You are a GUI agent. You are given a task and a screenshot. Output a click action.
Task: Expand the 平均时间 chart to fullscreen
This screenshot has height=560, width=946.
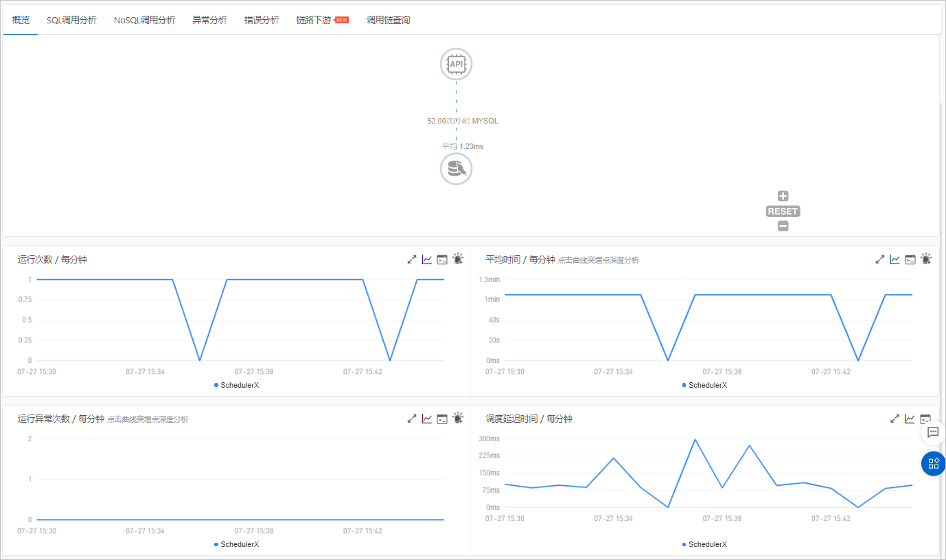tap(880, 259)
